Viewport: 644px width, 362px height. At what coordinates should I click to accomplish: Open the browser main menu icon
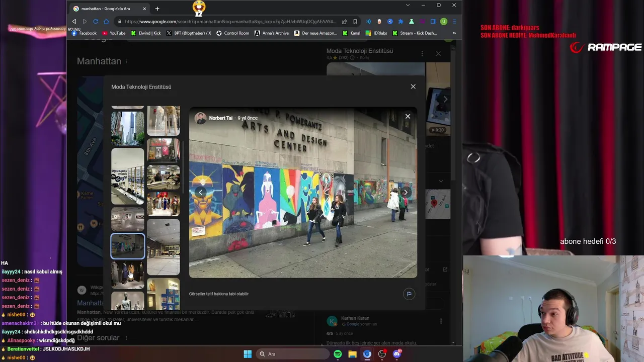click(x=454, y=22)
